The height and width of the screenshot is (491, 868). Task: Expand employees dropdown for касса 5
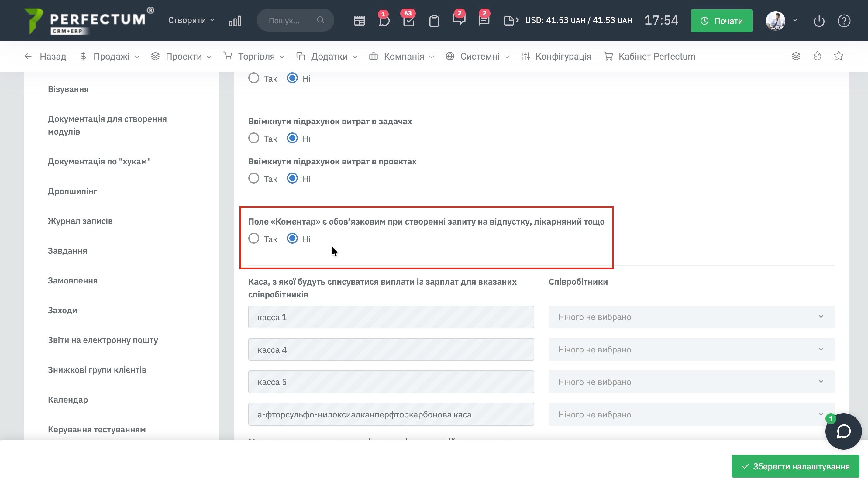click(691, 382)
